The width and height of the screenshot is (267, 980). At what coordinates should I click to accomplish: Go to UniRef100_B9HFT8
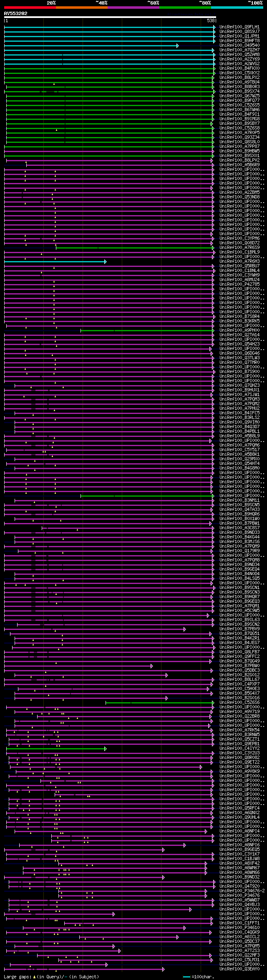239,41
